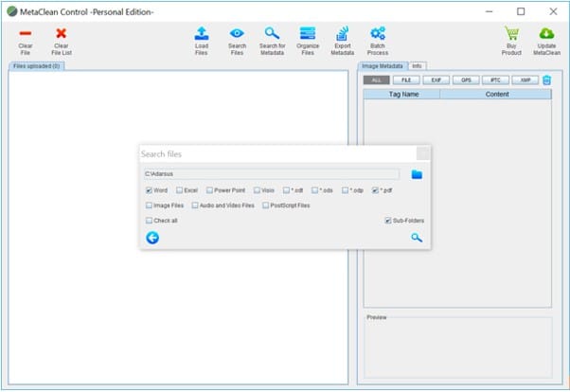Disable the Sub-Folders checkbox
The height and width of the screenshot is (392, 570).
pos(388,221)
